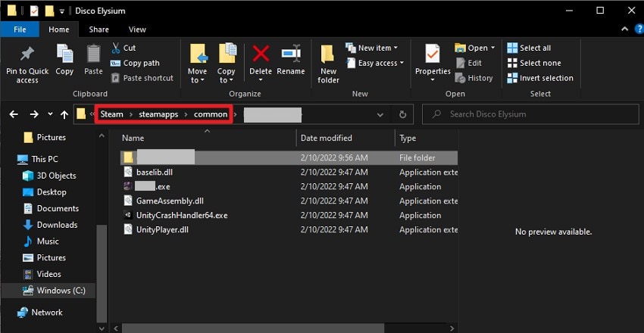
Task: Collapse the ribbon with the chevron
Action: [625, 29]
